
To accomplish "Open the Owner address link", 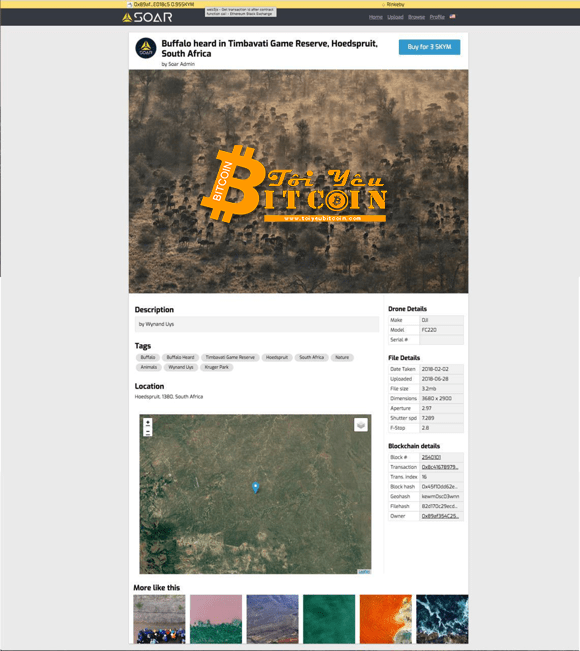I will click(440, 516).
